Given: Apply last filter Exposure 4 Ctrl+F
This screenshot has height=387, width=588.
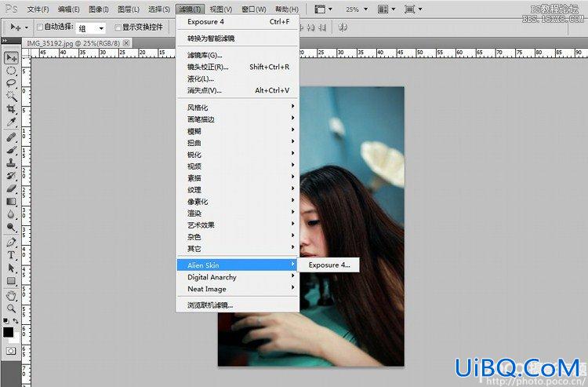Looking at the screenshot, I should (238, 22).
